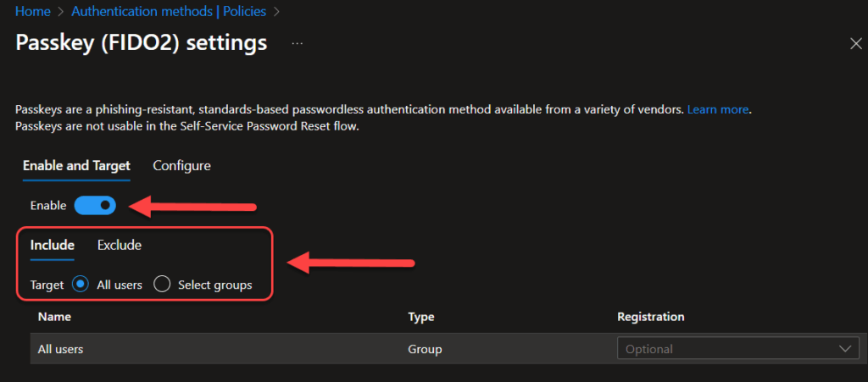Select the All users radio button
Viewport: 868px width, 382px height.
click(x=81, y=285)
